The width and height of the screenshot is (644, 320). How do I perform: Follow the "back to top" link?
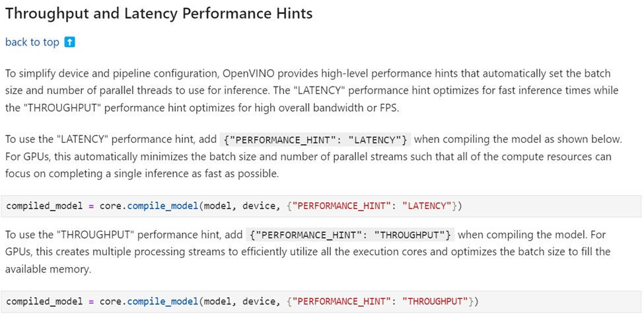click(x=32, y=42)
